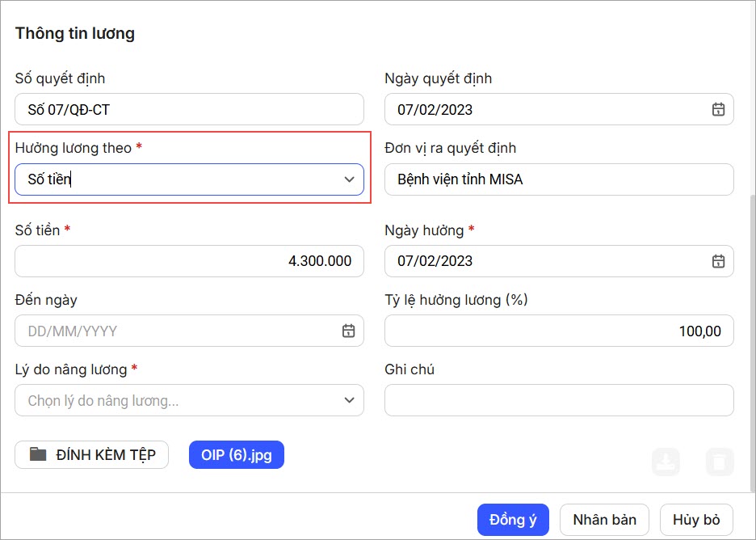Expand the Hưởng lương theo dropdown
The height and width of the screenshot is (540, 756).
(349, 179)
